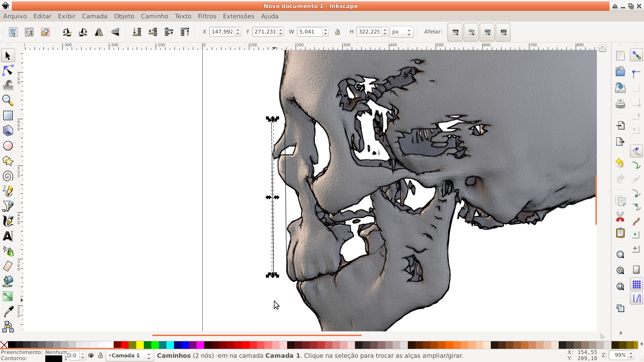Pick the yellow palette swatch

click(x=140, y=345)
